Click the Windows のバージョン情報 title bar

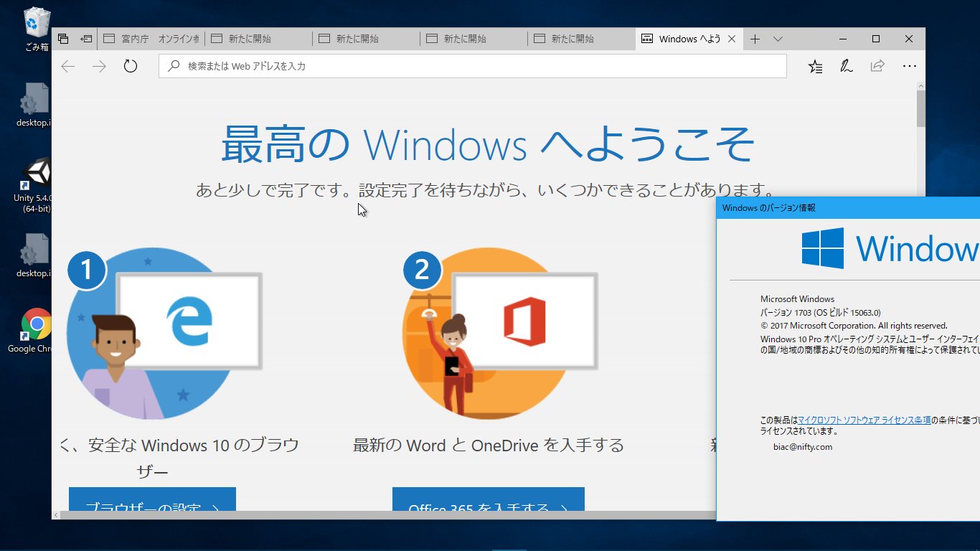tap(848, 208)
